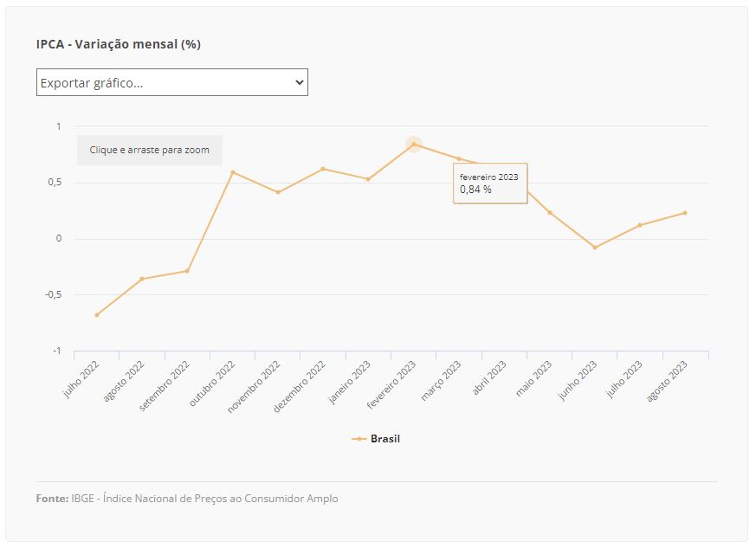Click the agosto 2022 data point
Screen dimensions: 756x548
pos(142,279)
